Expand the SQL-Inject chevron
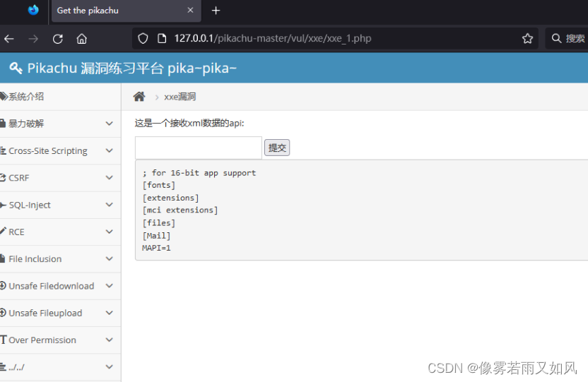Viewport: 588px width, 382px height. [109, 205]
